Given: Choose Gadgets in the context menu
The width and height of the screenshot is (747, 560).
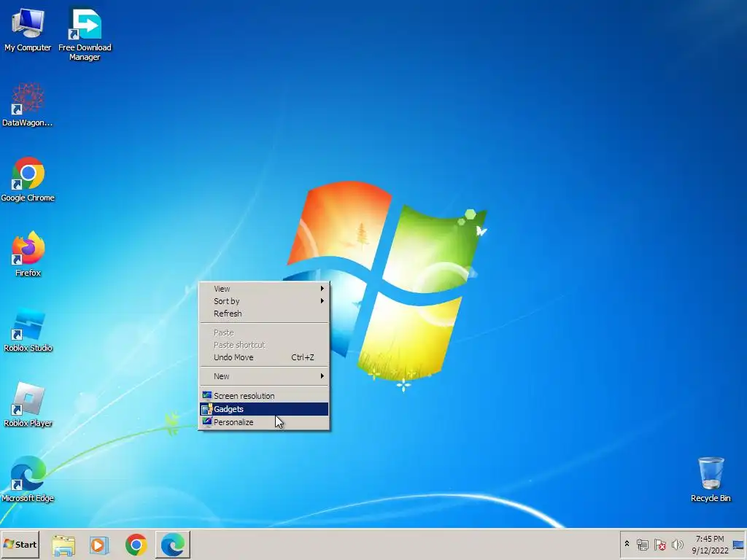Looking at the screenshot, I should coord(264,409).
